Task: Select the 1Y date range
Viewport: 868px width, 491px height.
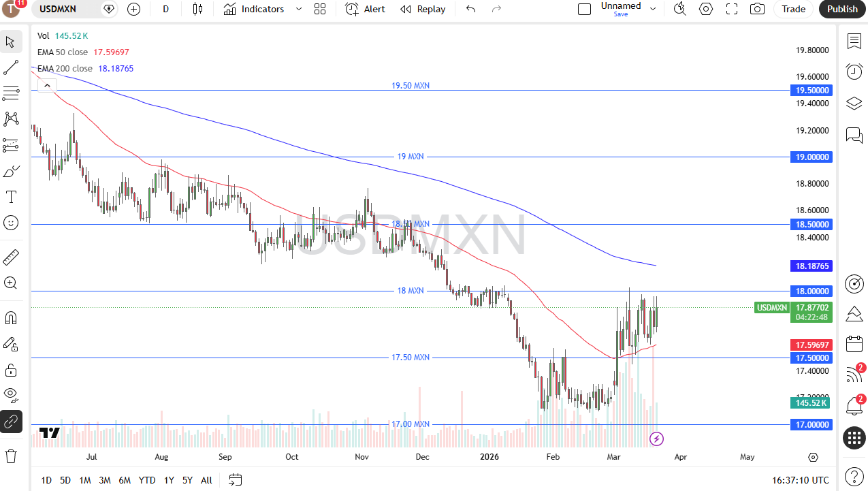Action: [x=169, y=480]
